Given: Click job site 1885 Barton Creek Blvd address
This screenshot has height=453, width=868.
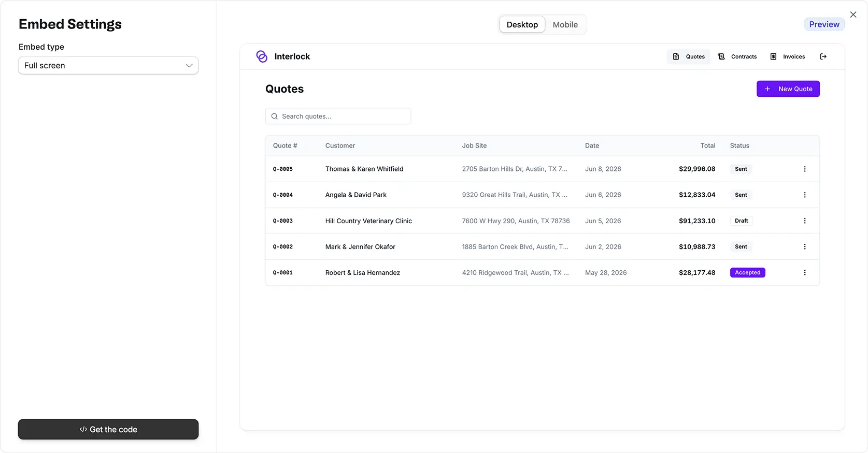Looking at the screenshot, I should click(x=515, y=246).
